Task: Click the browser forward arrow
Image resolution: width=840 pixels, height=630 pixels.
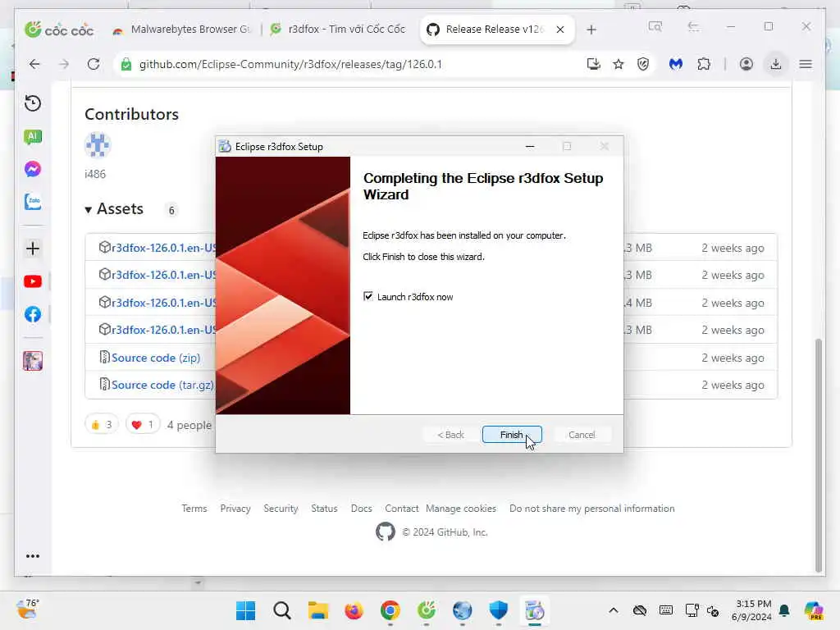Action: pyautogui.click(x=64, y=64)
